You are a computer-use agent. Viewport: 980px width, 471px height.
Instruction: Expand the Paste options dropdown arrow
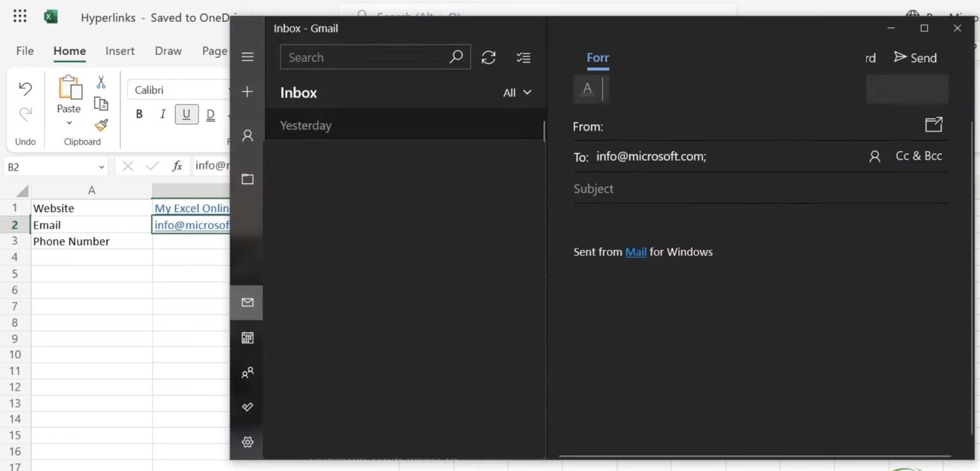pyautogui.click(x=69, y=123)
